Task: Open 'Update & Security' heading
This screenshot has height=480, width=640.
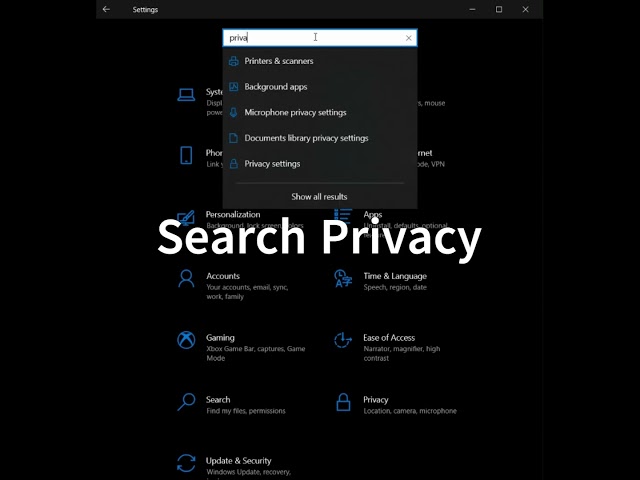Action: (238, 461)
